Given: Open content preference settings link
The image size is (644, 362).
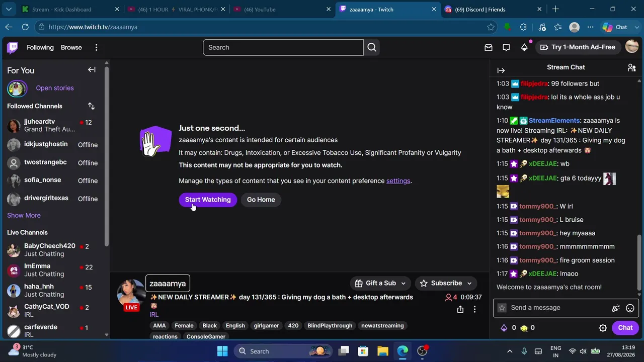Looking at the screenshot, I should point(398,181).
